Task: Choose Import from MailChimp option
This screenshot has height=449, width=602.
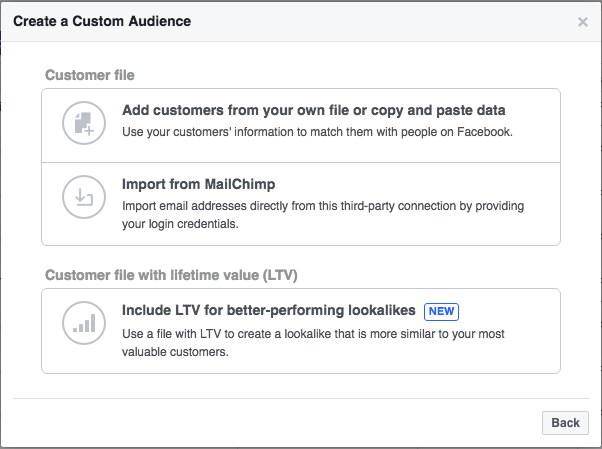Action: point(301,204)
